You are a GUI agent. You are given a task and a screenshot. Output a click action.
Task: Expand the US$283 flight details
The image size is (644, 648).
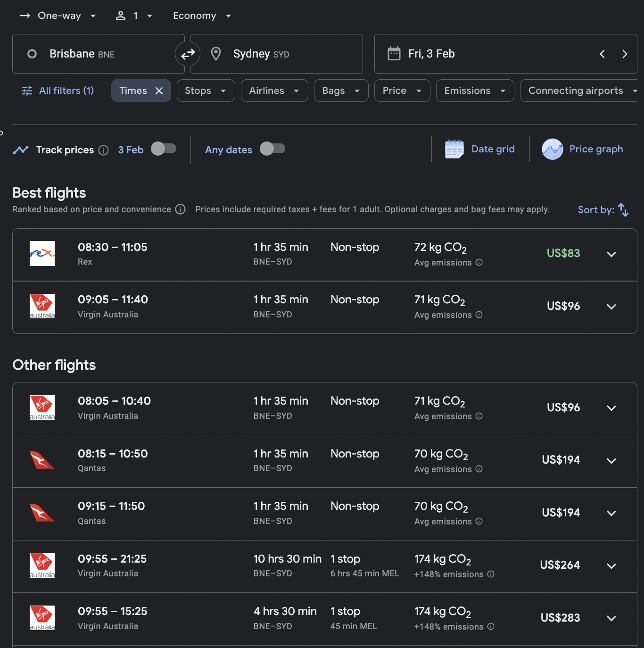point(611,618)
